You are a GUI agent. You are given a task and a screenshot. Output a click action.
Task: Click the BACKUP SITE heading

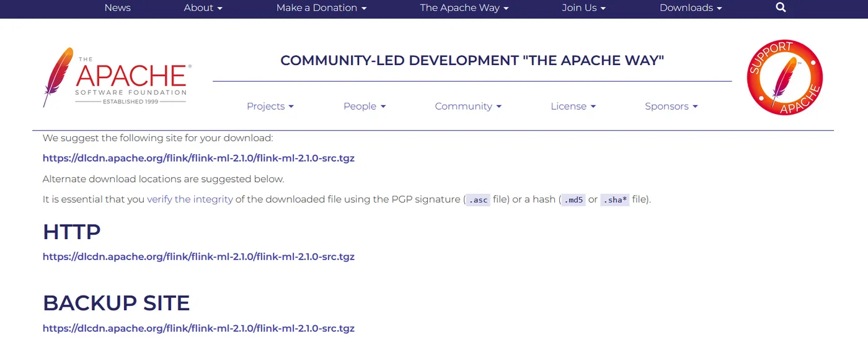(x=116, y=303)
